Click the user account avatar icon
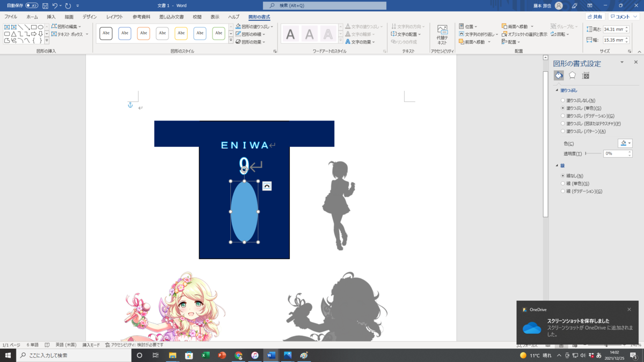Screen dimensions: 644x362 pos(559,5)
